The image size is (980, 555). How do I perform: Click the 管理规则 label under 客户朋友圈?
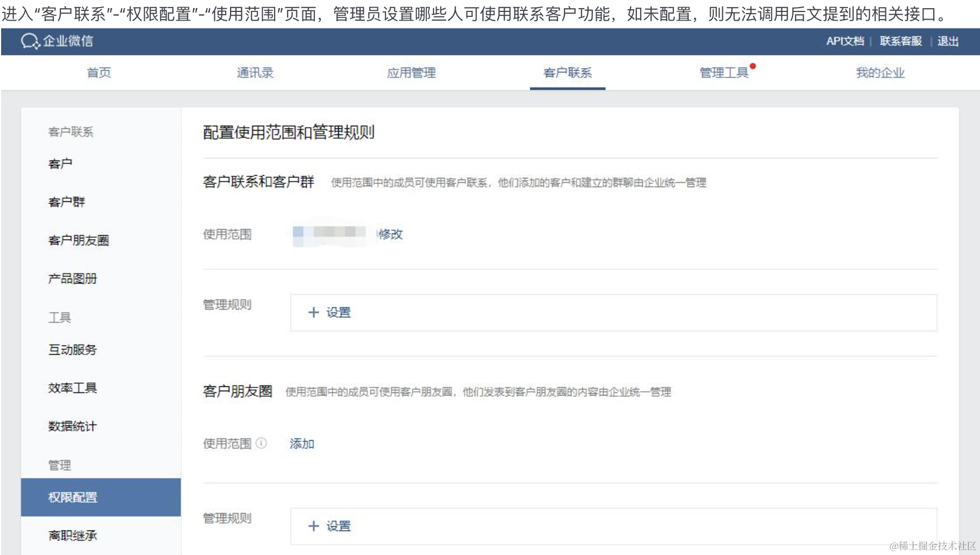[227, 518]
